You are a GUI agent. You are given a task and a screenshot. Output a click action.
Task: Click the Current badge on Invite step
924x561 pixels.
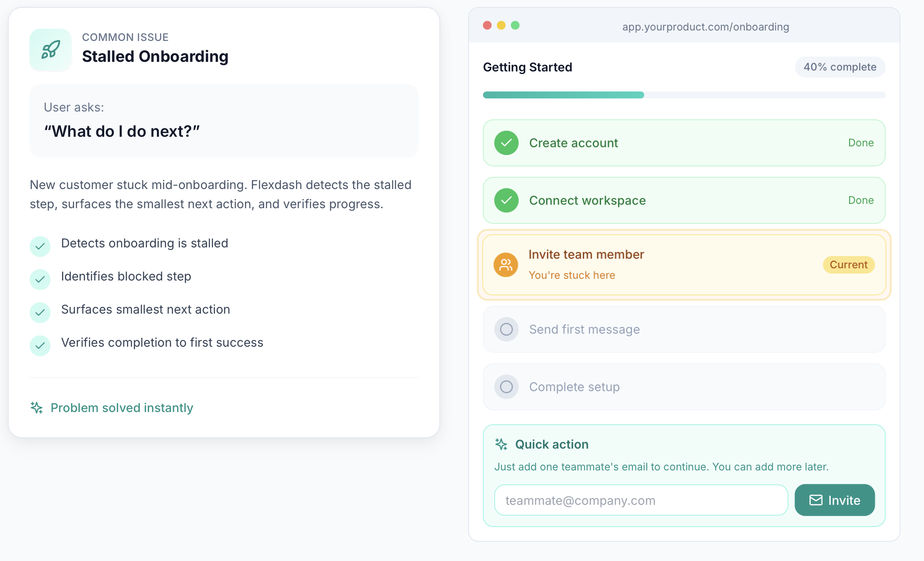[848, 265]
